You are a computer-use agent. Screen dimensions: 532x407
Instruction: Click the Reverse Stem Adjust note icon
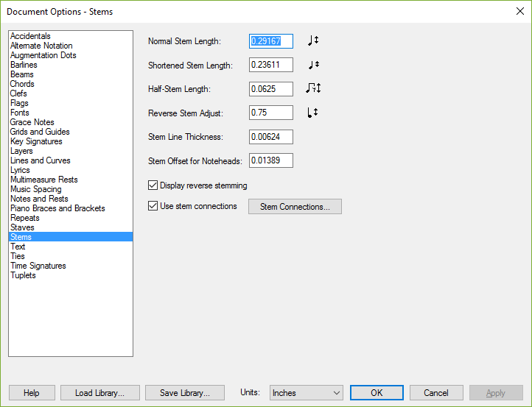pos(312,113)
